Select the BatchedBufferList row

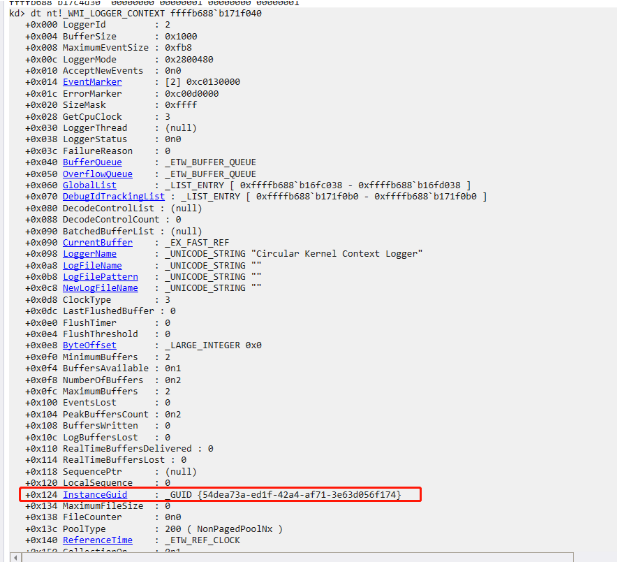tap(114, 231)
